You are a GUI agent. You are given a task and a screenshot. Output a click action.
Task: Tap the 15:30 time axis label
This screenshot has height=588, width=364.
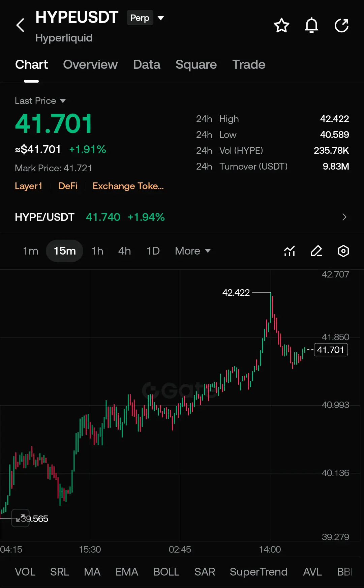[x=90, y=549]
